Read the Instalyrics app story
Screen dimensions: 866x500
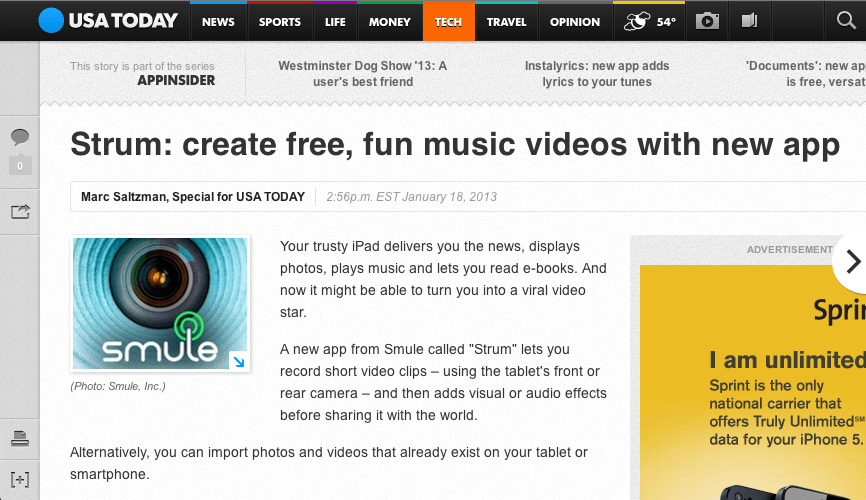click(597, 74)
